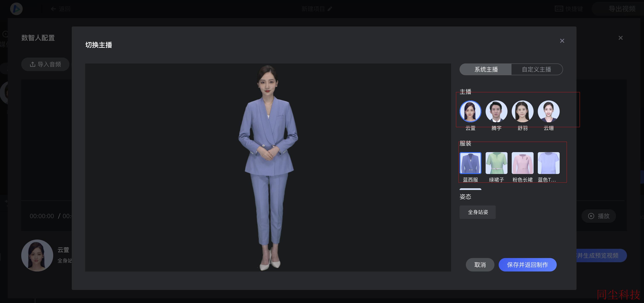Open 快捷键 shortcuts
The image size is (644, 303).
568,9
